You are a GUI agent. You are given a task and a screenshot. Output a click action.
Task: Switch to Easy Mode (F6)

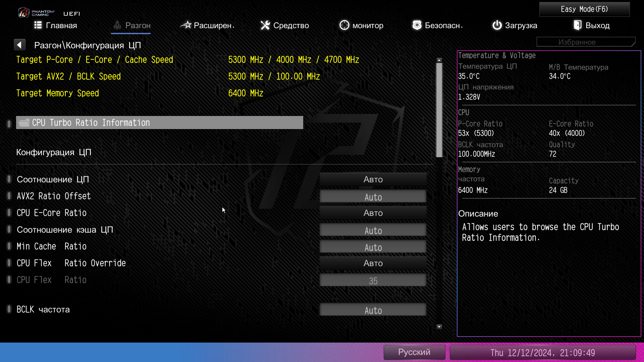(x=584, y=9)
